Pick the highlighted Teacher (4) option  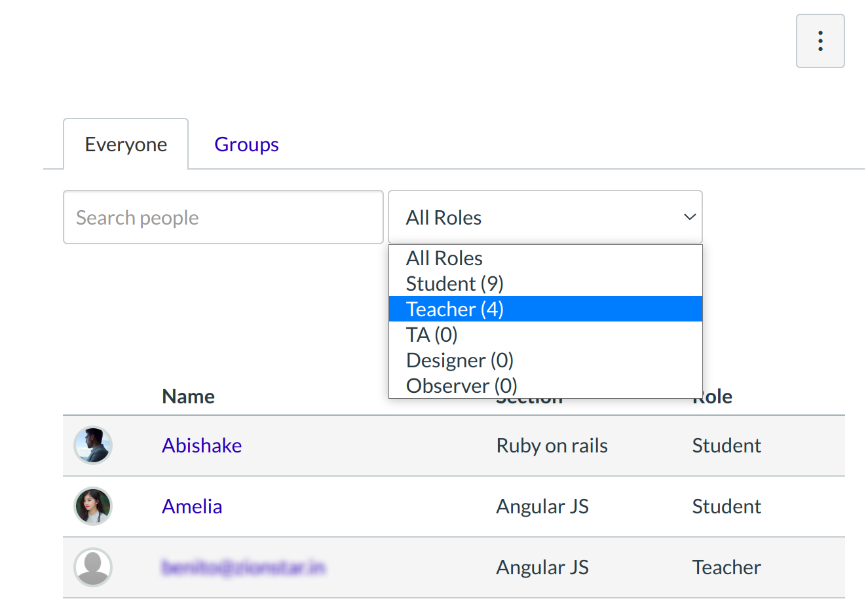coord(455,309)
